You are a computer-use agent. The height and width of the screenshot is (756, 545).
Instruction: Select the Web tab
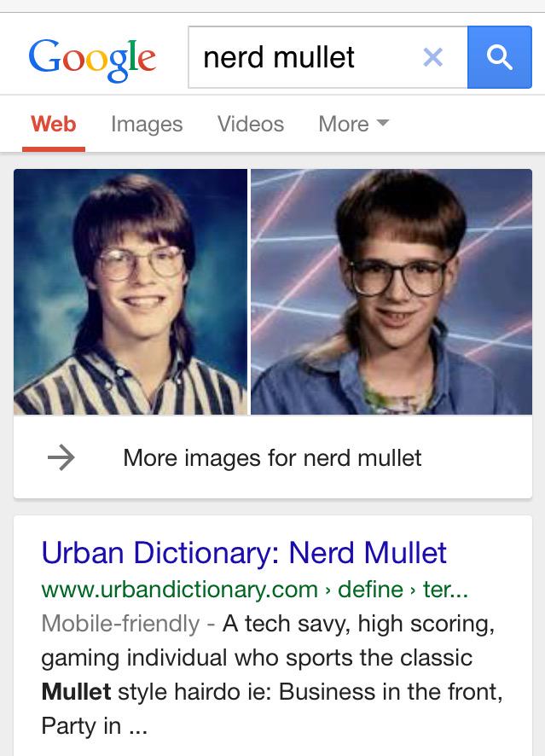[54, 124]
